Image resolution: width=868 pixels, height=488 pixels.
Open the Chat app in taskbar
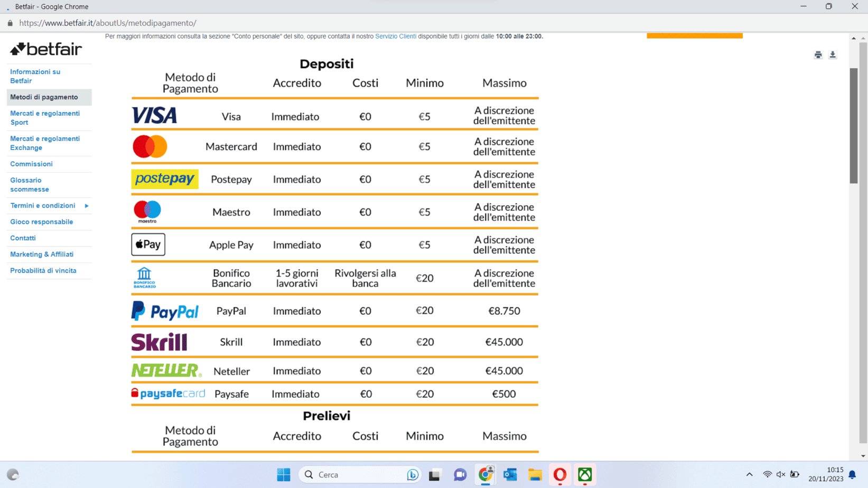460,475
